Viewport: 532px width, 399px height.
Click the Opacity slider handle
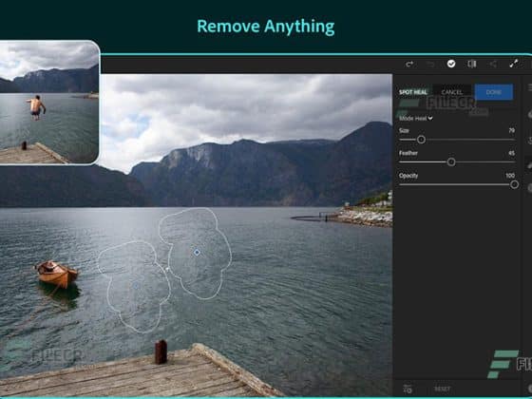click(x=514, y=184)
